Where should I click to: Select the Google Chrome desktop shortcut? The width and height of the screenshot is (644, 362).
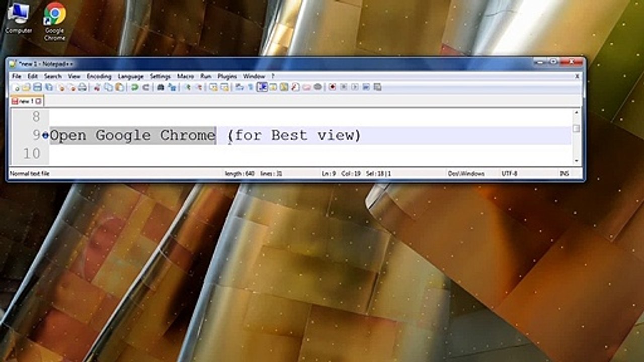pyautogui.click(x=54, y=22)
